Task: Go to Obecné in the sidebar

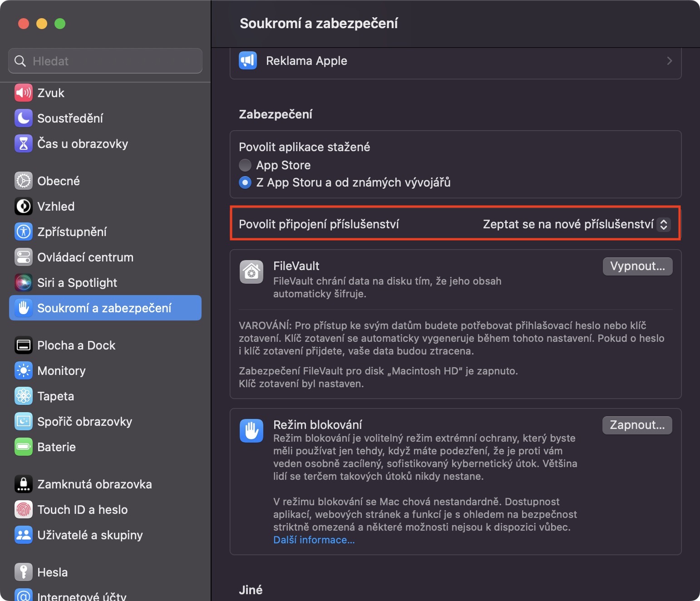Action: 59,181
